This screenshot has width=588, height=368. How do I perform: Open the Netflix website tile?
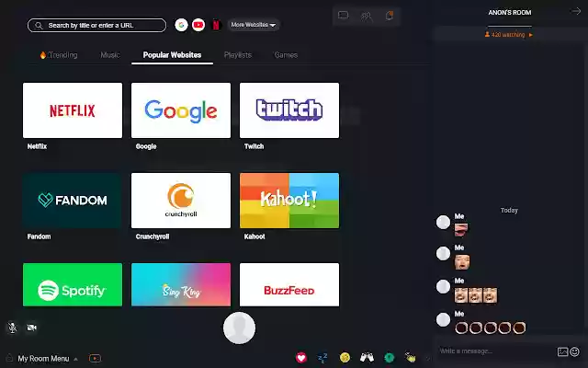[73, 110]
